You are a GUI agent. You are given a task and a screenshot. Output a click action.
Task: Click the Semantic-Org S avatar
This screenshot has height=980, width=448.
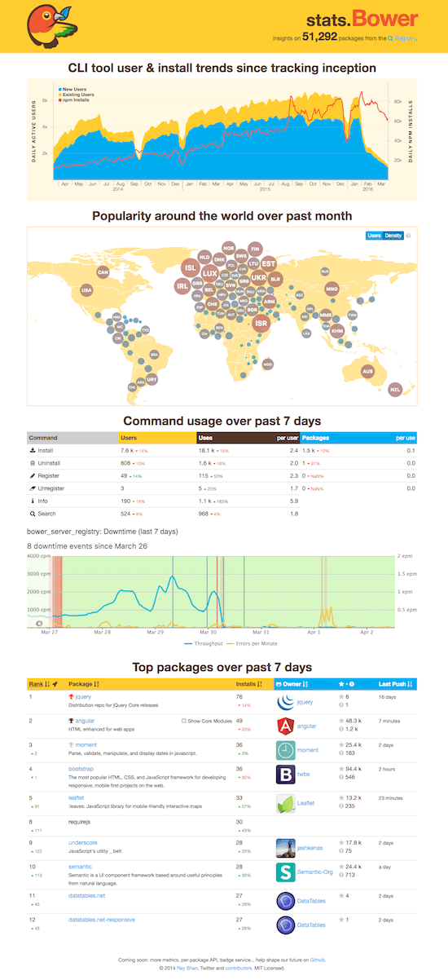tap(285, 871)
